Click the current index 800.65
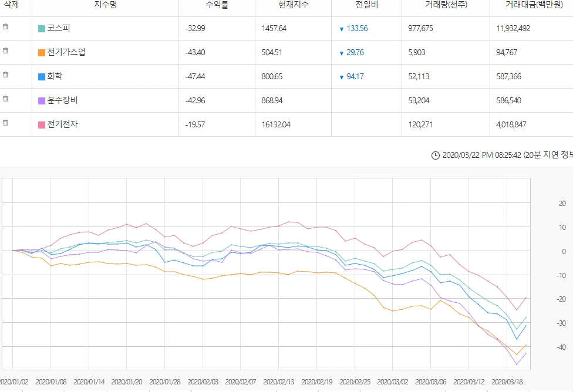 [x=272, y=77]
